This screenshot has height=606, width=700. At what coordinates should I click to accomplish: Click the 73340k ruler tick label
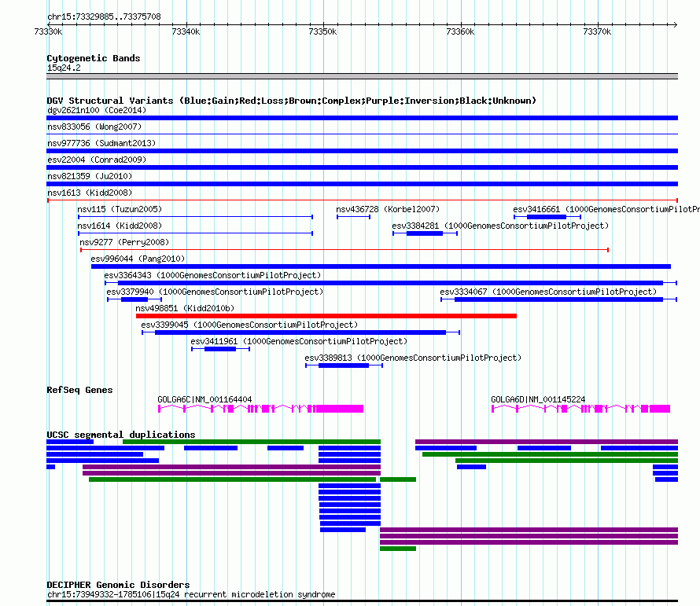186,31
